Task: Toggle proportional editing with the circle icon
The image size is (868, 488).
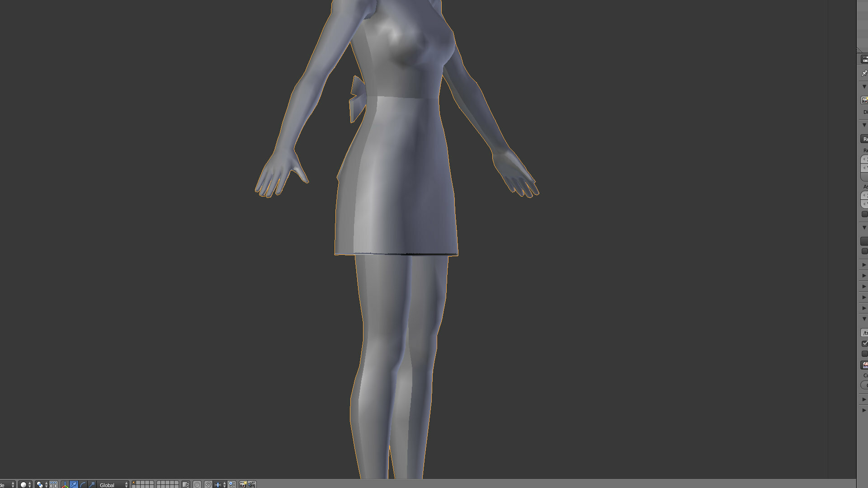Action: click(196, 484)
